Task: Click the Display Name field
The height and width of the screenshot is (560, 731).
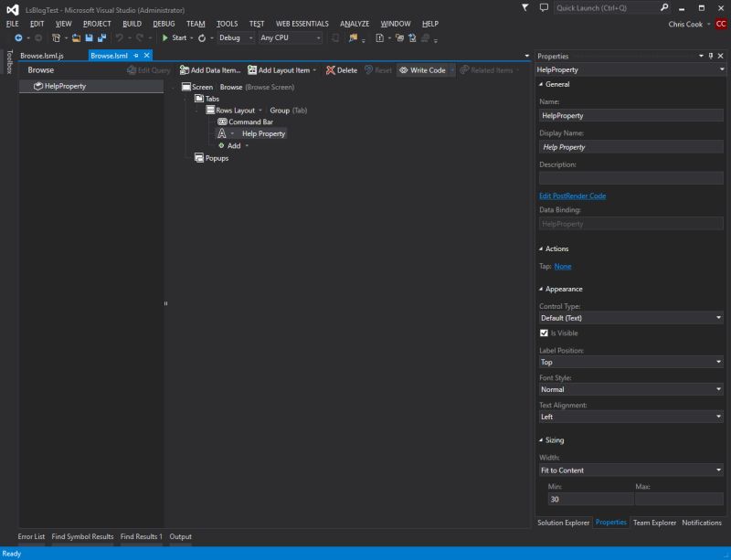Action: pyautogui.click(x=630, y=147)
